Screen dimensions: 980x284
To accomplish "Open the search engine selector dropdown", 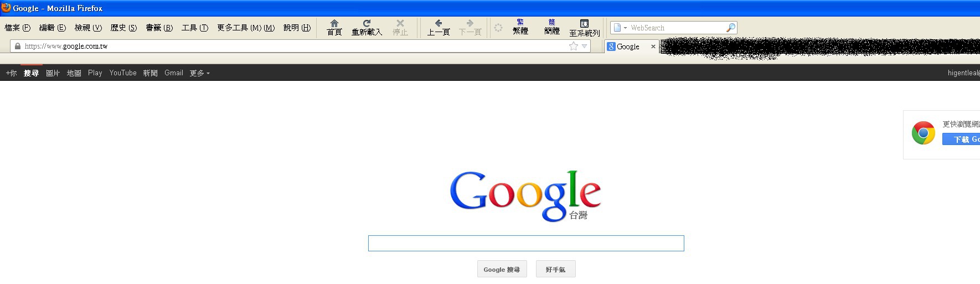I will point(620,28).
